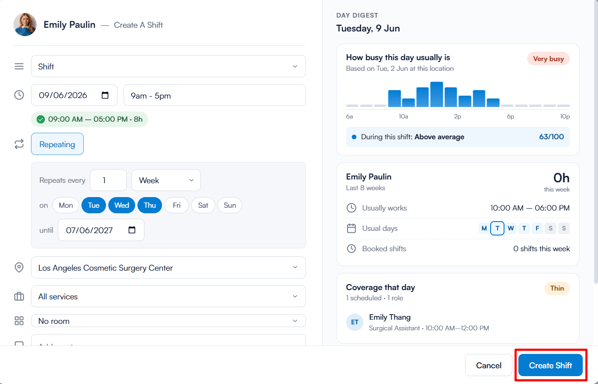Click the 09:00 AM — 05:00 PM · 8h pill
This screenshot has height=384, width=598.
point(90,119)
